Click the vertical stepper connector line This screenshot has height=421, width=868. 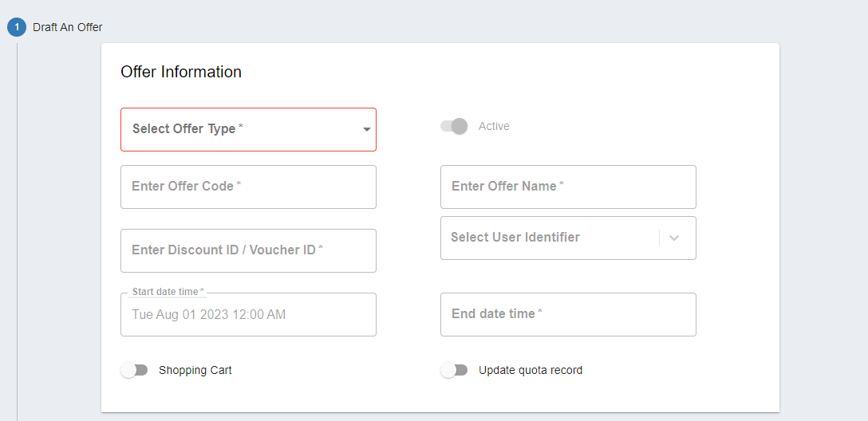coord(17,239)
